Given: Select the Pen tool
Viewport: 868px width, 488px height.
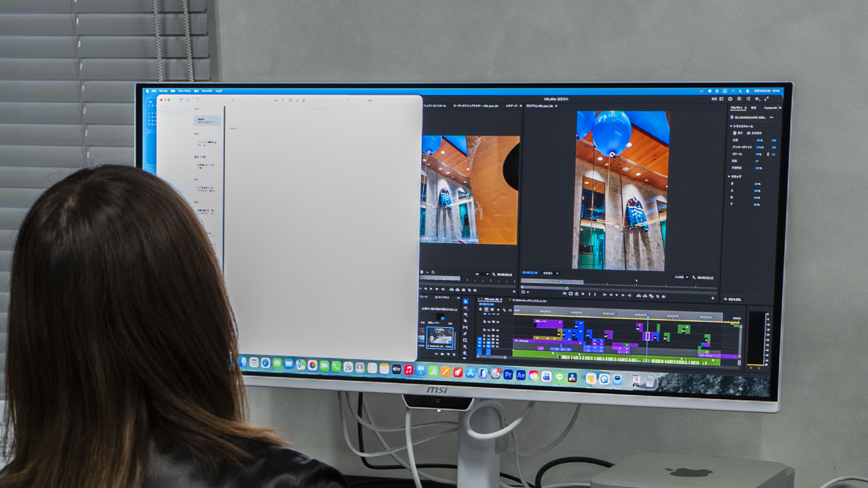Looking at the screenshot, I should point(465,333).
